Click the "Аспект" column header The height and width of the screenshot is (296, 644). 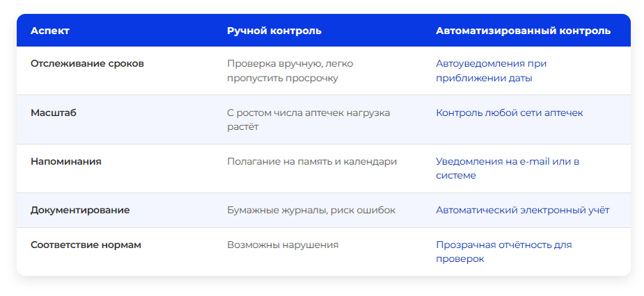(50, 31)
